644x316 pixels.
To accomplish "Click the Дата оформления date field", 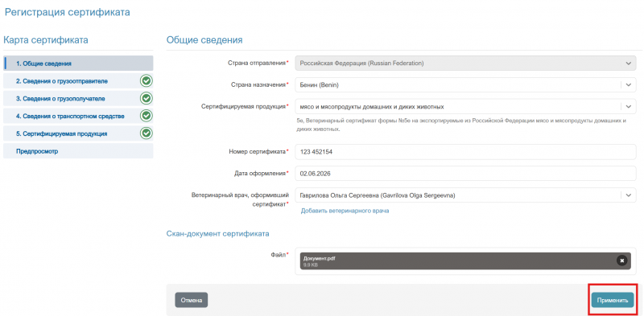I will [465, 174].
